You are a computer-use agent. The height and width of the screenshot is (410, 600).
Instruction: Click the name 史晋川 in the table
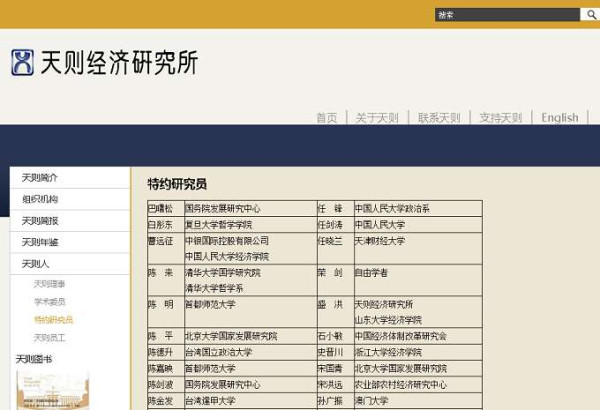click(330, 352)
